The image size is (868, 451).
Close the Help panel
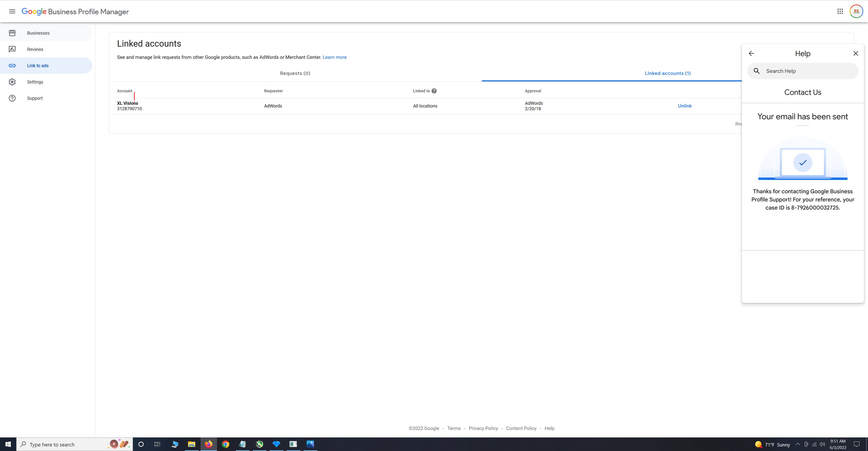(856, 54)
